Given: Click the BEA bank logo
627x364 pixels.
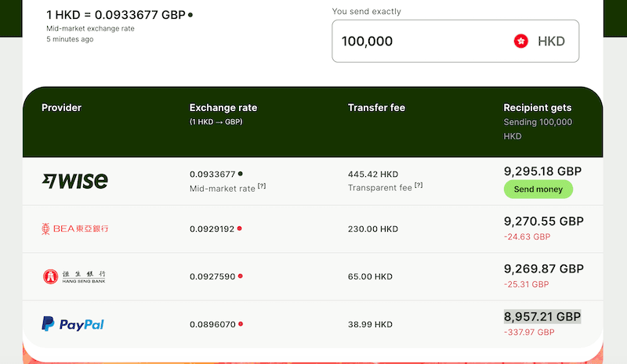Looking at the screenshot, I should (x=74, y=229).
